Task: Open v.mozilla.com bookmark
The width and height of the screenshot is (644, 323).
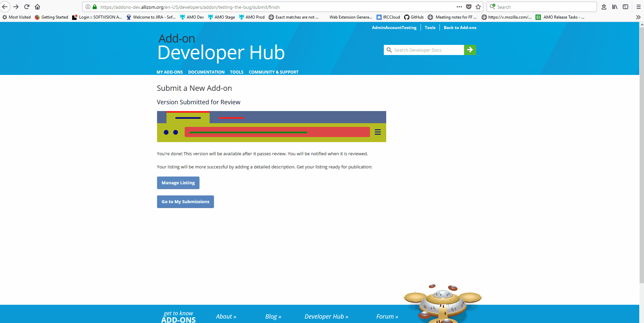Action: pos(507,17)
